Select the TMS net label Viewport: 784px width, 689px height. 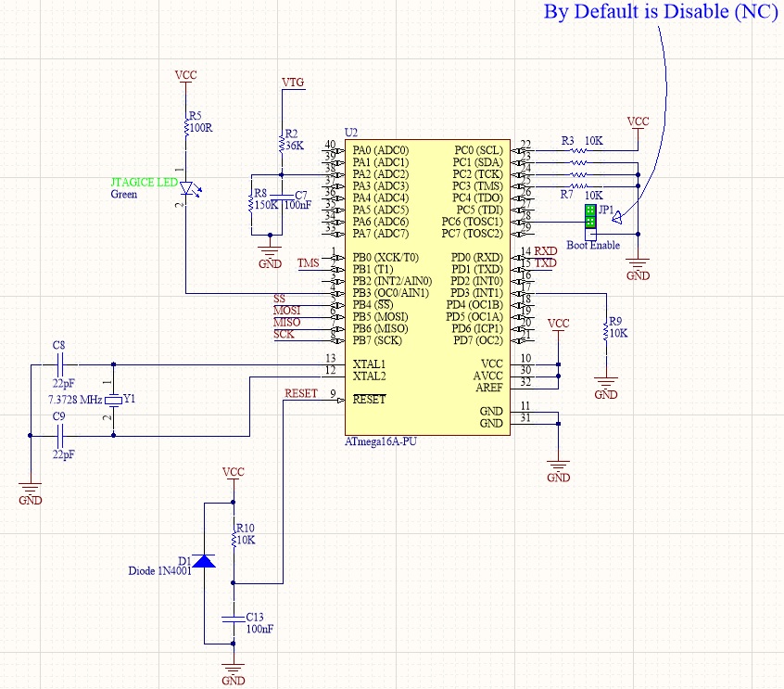coord(308,263)
